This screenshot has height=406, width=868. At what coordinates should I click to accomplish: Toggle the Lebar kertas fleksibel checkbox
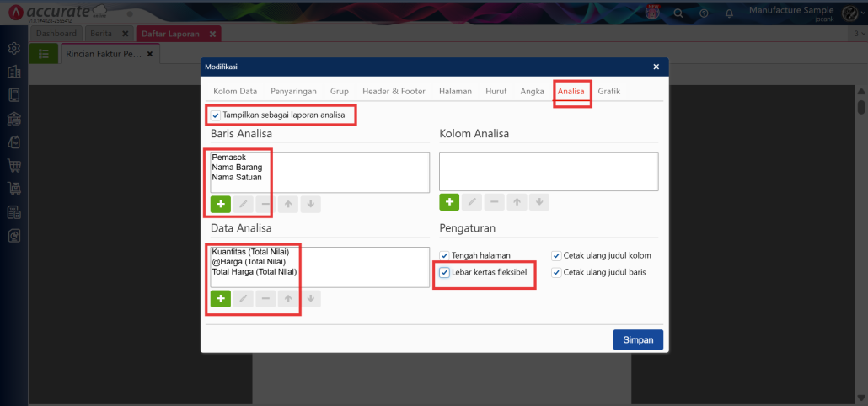[444, 273]
